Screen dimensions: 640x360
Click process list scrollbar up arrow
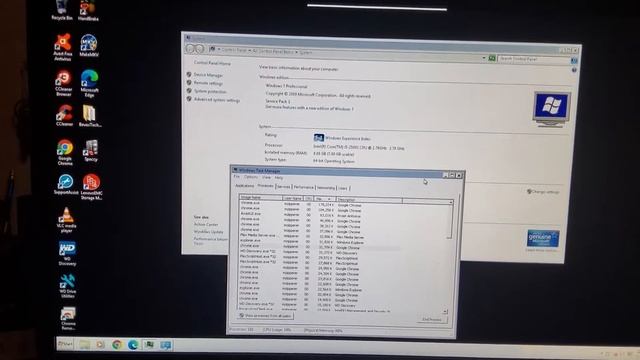[451, 202]
